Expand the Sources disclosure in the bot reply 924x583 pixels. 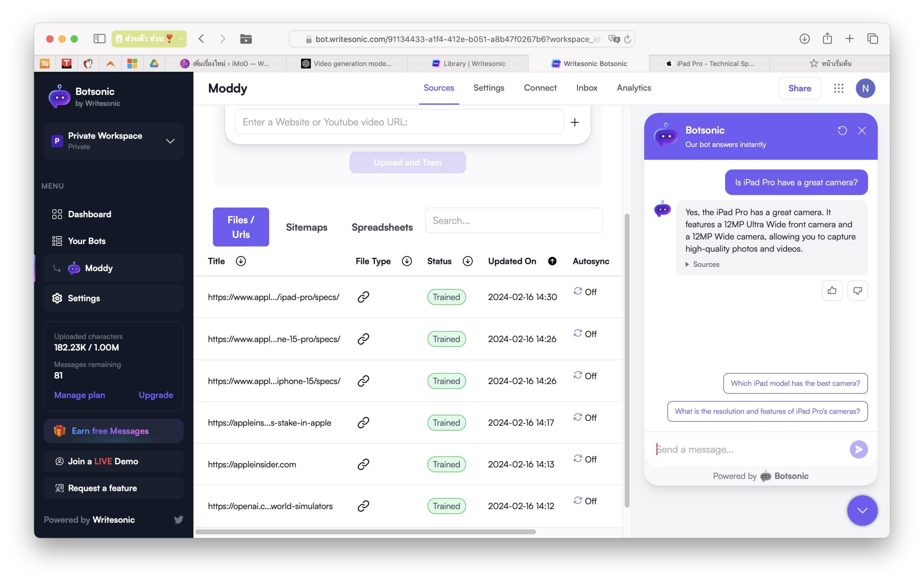pos(702,264)
